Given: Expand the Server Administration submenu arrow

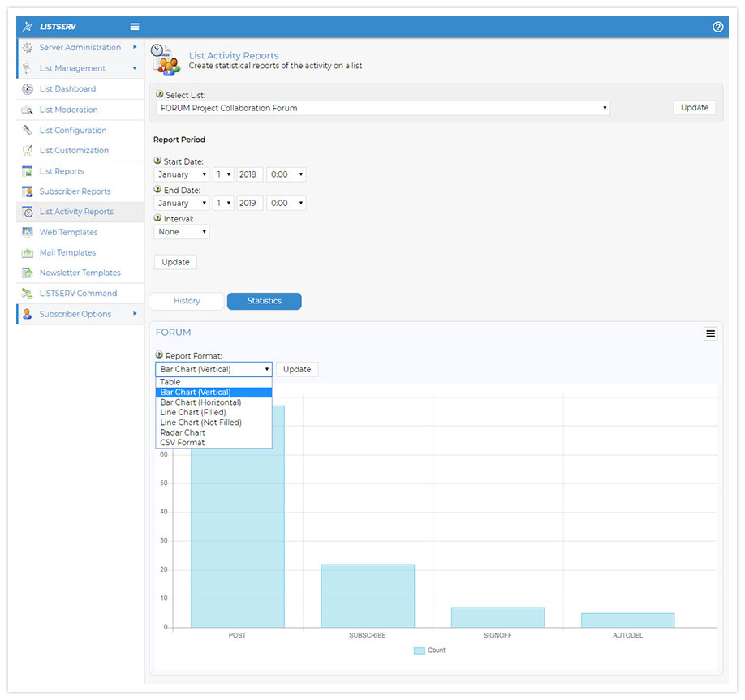Looking at the screenshot, I should [x=135, y=47].
